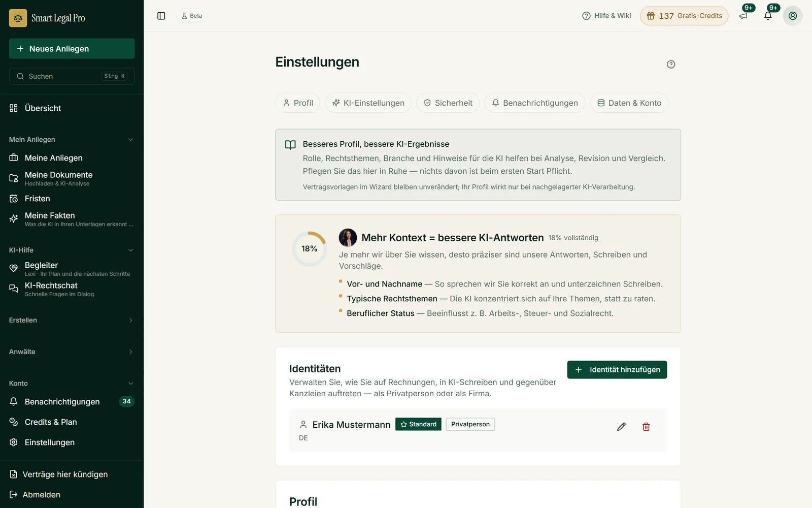Expand the Erstellen section
The image size is (812, 508).
tap(72, 320)
